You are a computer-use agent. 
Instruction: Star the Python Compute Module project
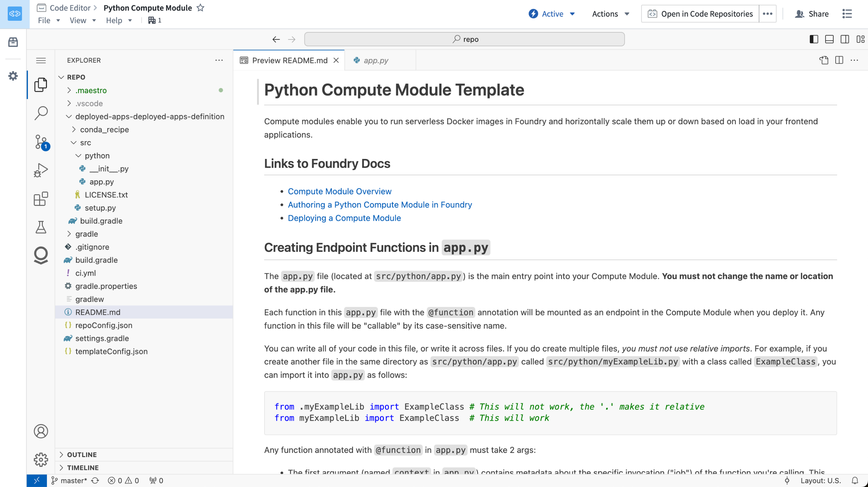coord(200,7)
